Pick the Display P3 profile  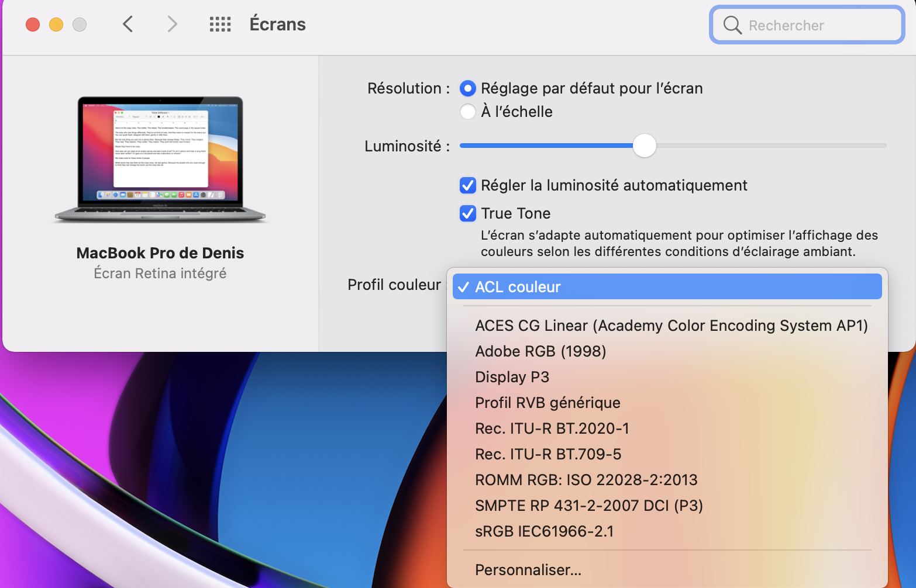(x=667, y=377)
